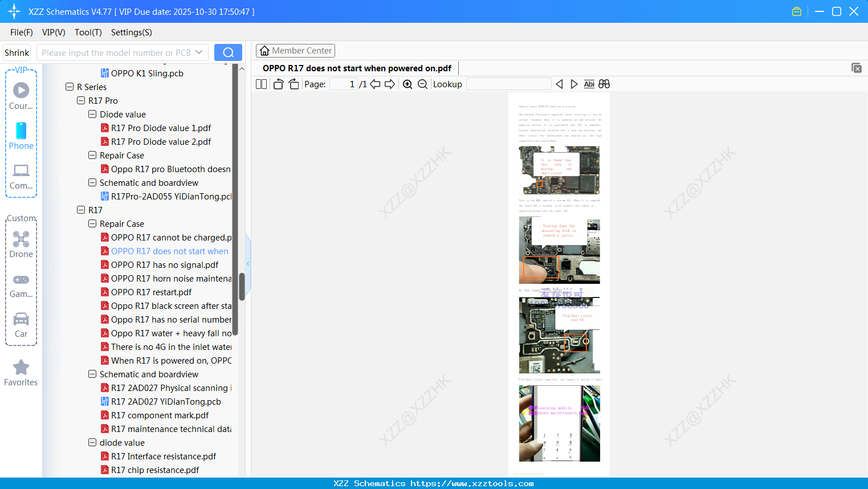The image size is (868, 489).
Task: Open the VIP(V) menu
Action: tap(54, 32)
